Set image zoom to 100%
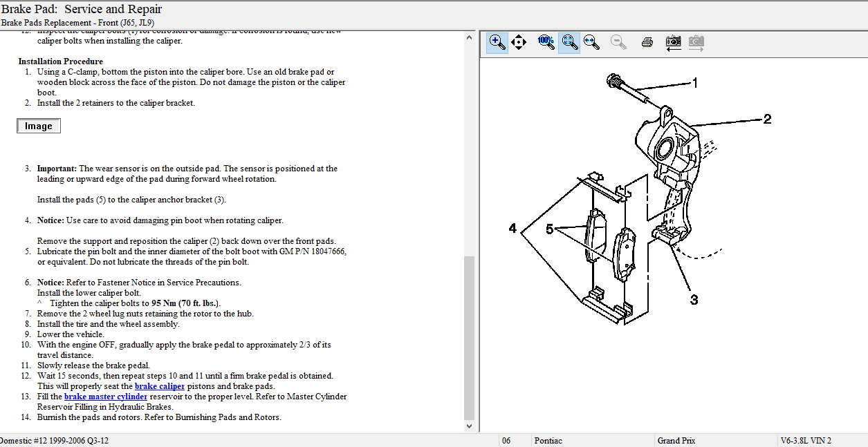This screenshot has height=447, width=868. point(546,42)
